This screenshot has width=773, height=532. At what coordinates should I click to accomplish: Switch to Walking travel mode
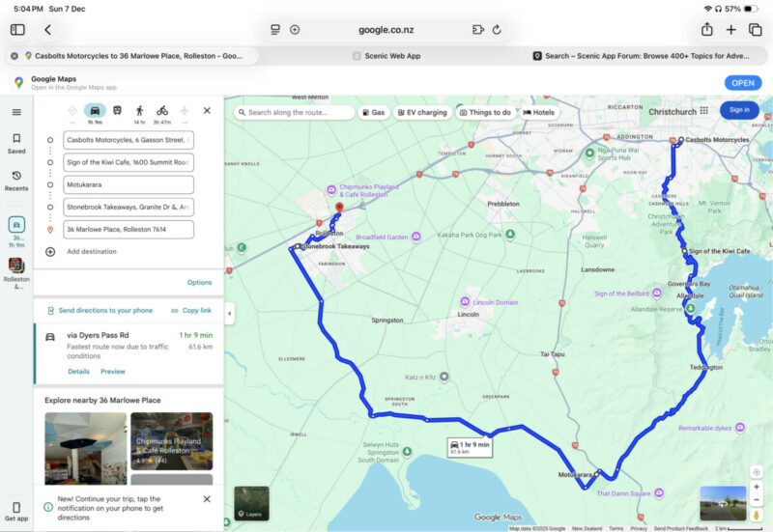(x=140, y=111)
